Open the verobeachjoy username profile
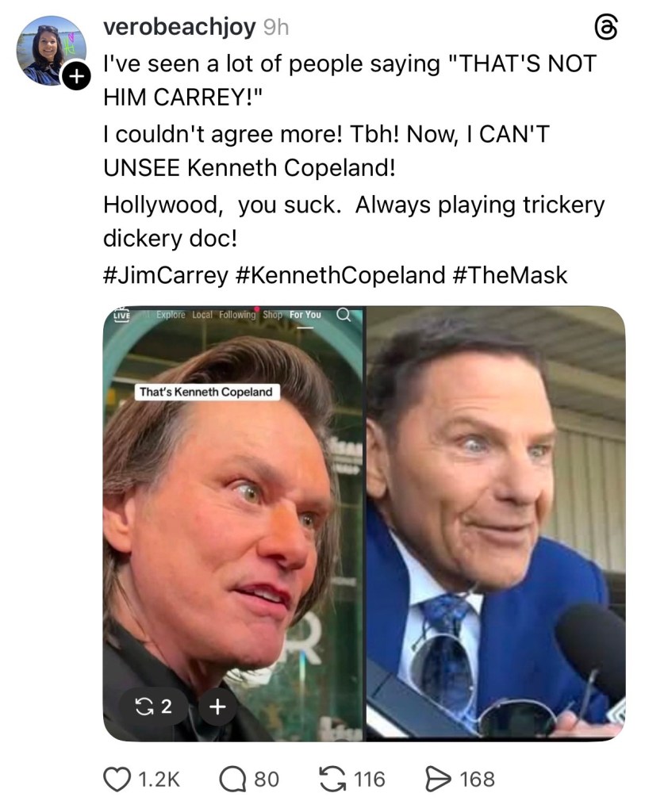The image size is (645, 812). tap(179, 27)
